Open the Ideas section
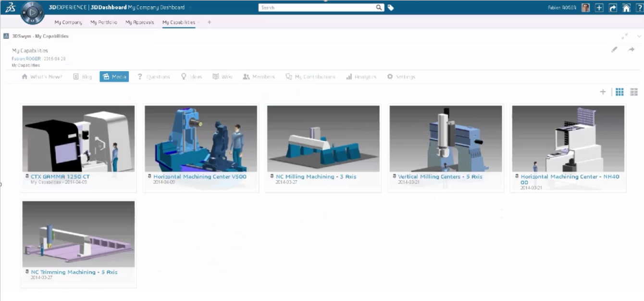 (x=191, y=77)
